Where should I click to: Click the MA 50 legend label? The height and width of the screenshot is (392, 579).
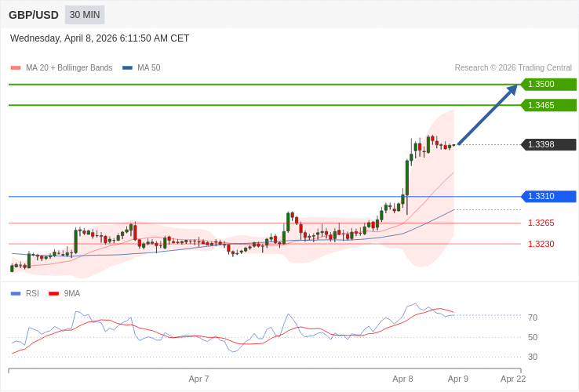[149, 68]
